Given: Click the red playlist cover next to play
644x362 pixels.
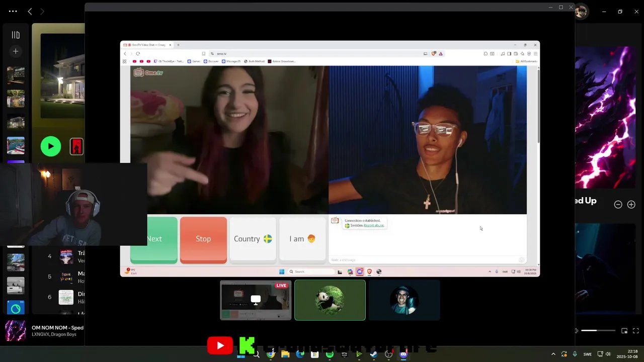Looking at the screenshot, I should [x=76, y=147].
